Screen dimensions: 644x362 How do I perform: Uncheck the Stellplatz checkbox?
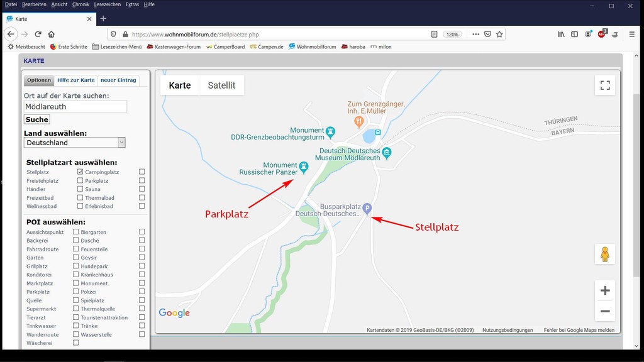point(80,172)
